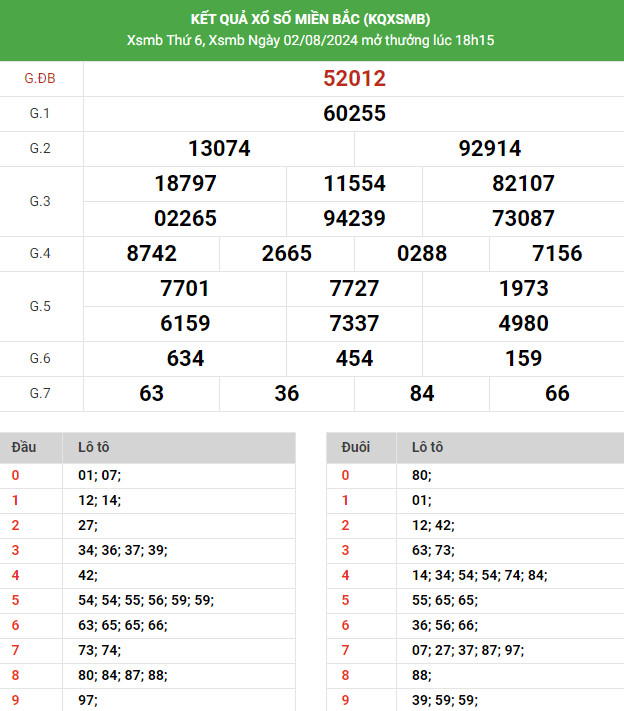Click G.5 number 7727
The image size is (624, 711).
coord(354,288)
